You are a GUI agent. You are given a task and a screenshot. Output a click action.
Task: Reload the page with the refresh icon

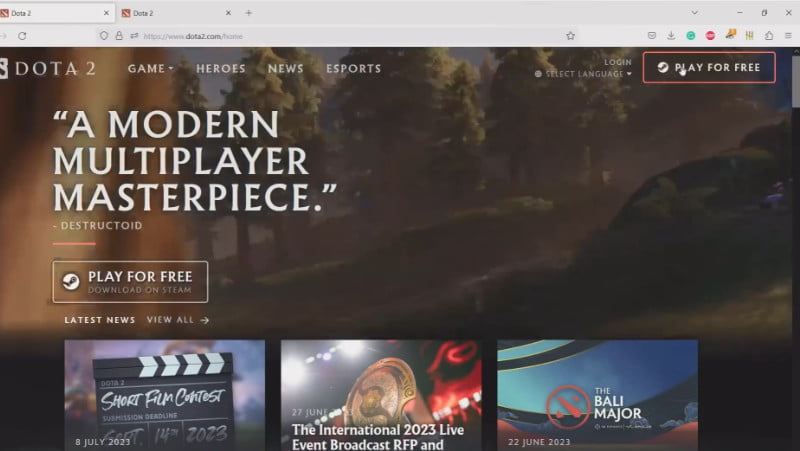(x=22, y=36)
